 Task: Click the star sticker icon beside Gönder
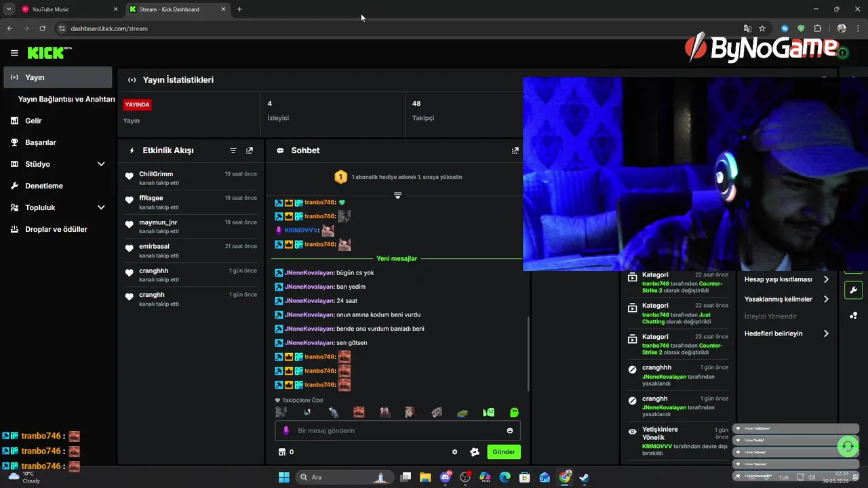[475, 452]
